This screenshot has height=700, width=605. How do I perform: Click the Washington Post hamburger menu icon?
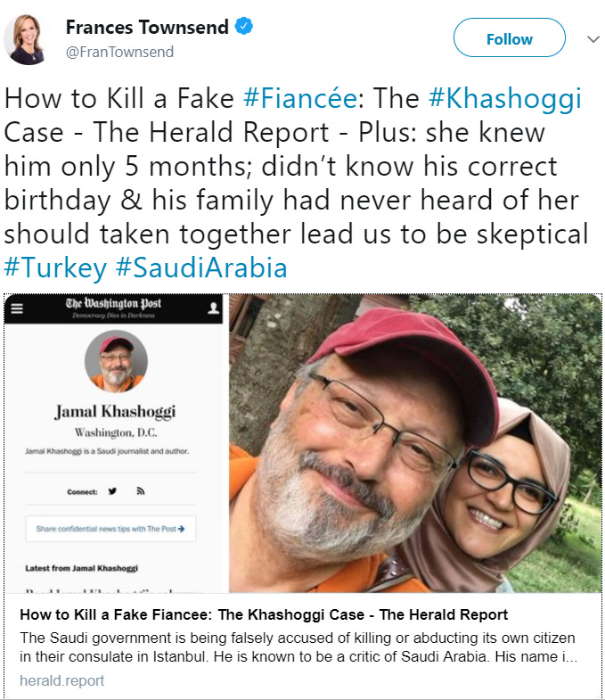(x=17, y=309)
